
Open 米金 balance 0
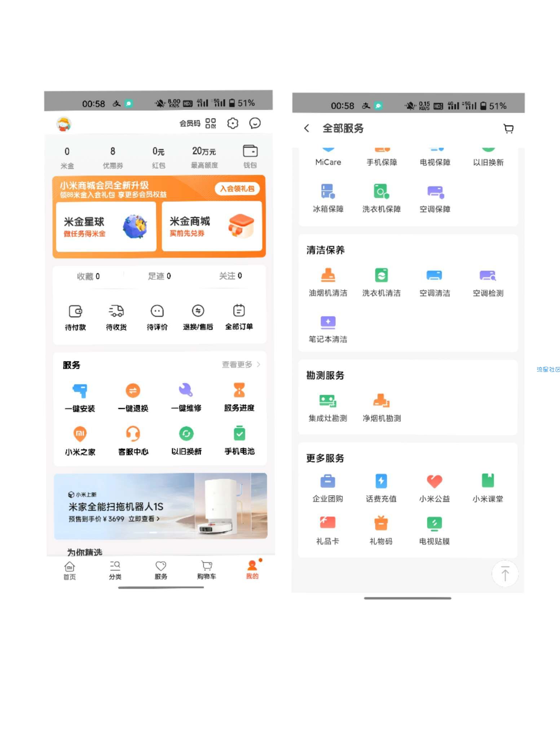67,158
